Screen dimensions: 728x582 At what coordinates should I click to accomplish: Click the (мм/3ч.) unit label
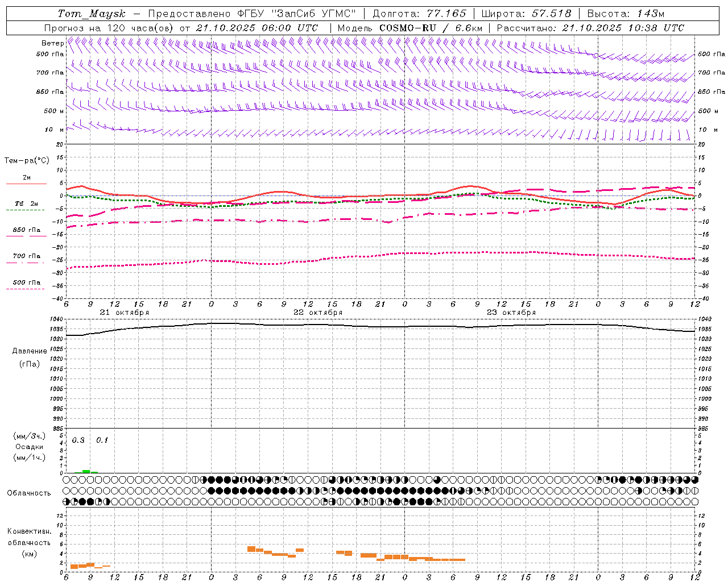[30, 436]
